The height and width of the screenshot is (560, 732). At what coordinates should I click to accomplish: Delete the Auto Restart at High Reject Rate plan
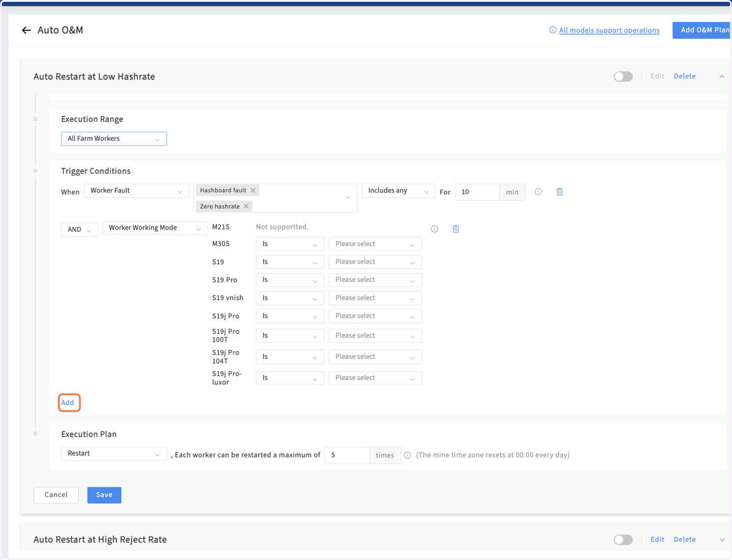click(684, 539)
